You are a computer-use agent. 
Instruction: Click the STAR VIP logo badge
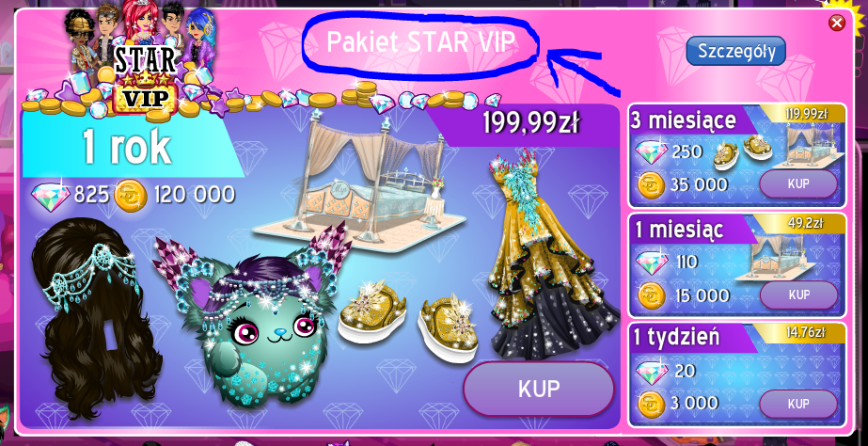click(x=145, y=77)
